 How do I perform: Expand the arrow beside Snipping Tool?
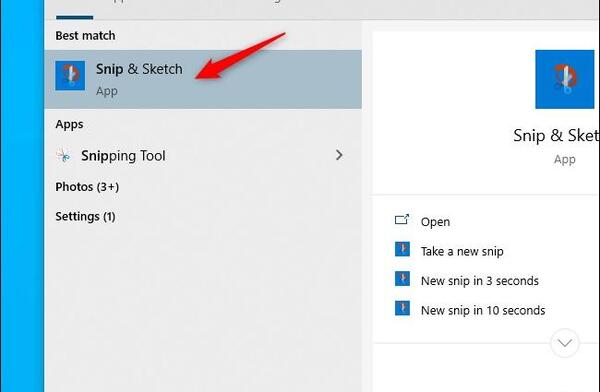339,155
